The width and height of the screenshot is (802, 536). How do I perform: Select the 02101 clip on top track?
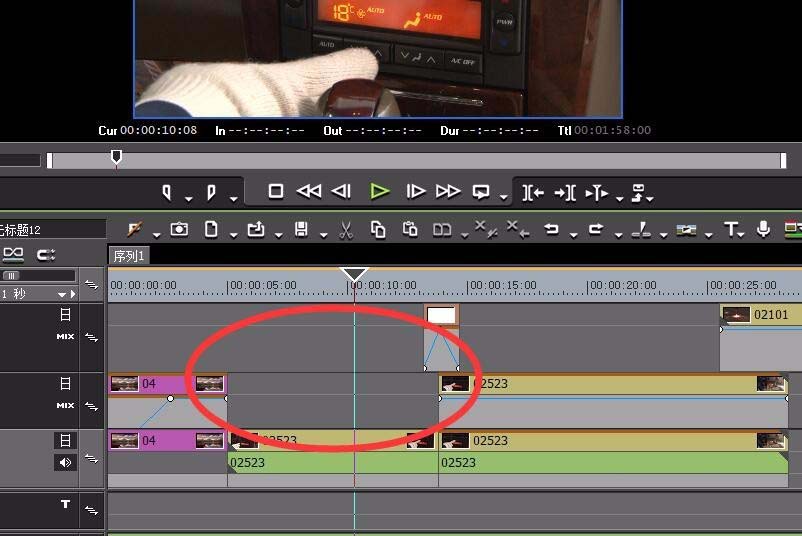pos(761,314)
